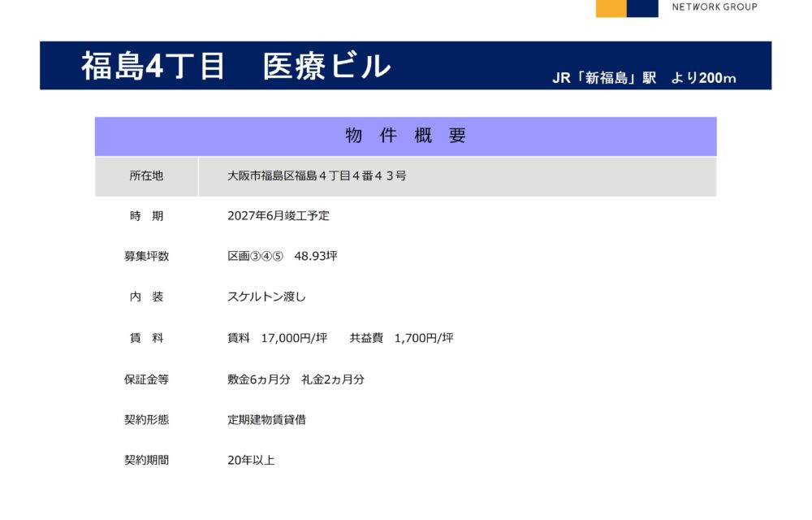Select the 所在地 label cell
812x520 pixels.
click(146, 176)
